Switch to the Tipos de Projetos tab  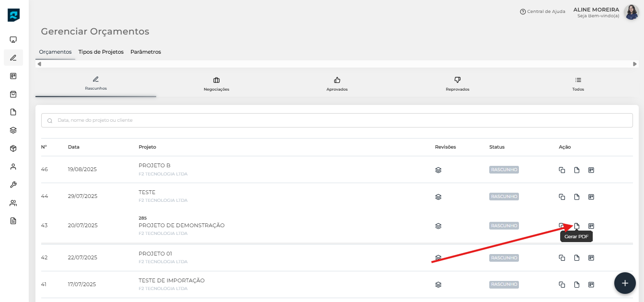101,52
